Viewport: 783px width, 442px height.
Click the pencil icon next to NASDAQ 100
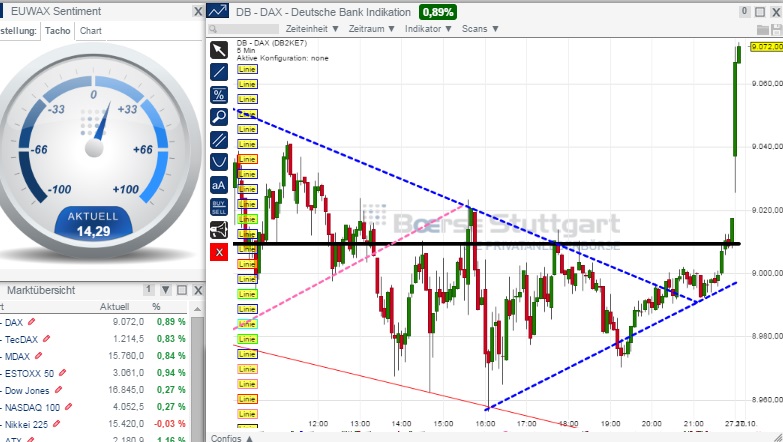tap(68, 407)
